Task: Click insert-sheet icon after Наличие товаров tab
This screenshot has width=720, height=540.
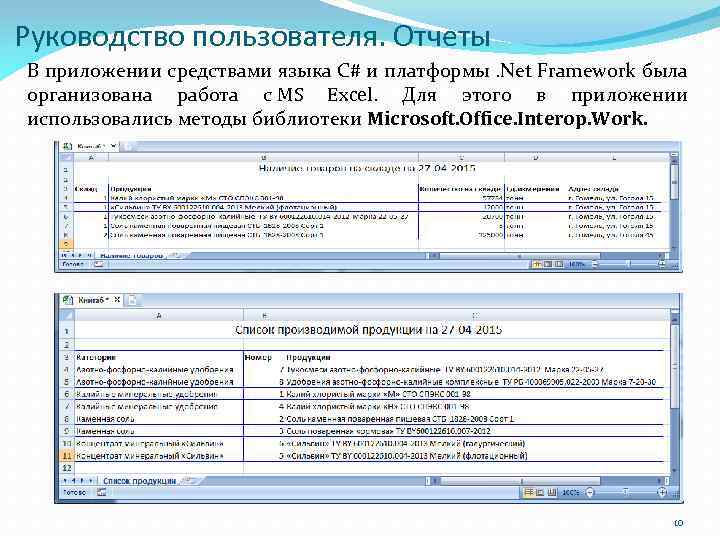Action: tap(175, 255)
